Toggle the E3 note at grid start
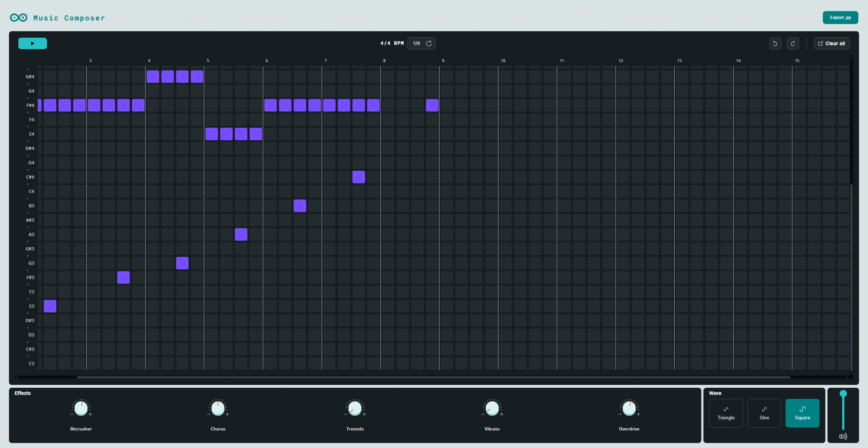 tap(50, 306)
